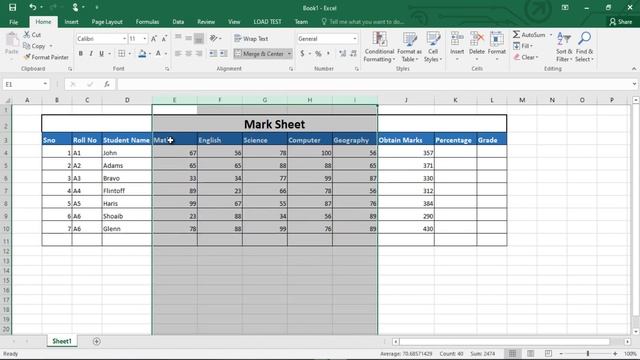Click the Copy icon

(27, 46)
